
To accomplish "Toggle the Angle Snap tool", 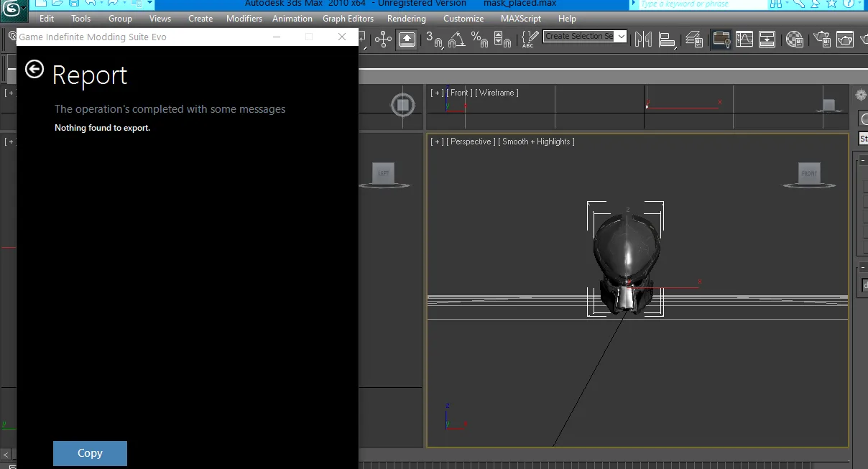I will click(456, 40).
